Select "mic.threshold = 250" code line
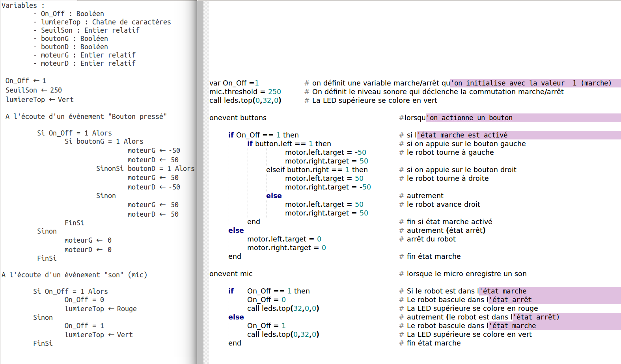621x364 pixels. click(245, 92)
